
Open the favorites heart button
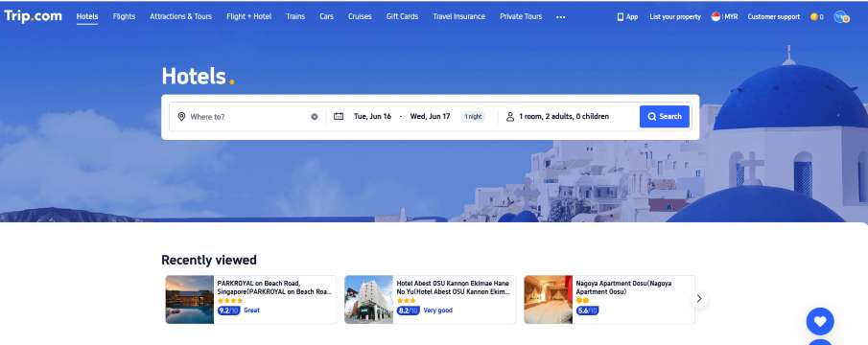(x=820, y=321)
